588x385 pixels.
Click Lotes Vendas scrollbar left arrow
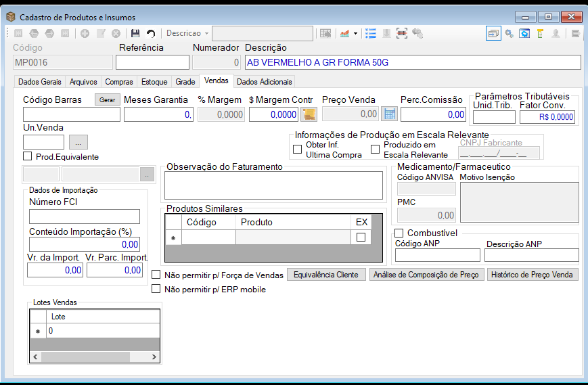coord(35,357)
